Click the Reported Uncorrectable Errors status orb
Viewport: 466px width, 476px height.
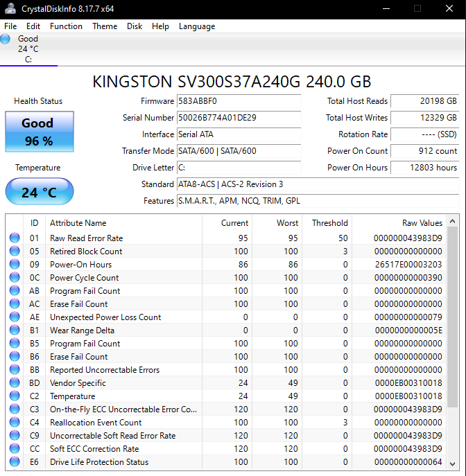(x=15, y=369)
